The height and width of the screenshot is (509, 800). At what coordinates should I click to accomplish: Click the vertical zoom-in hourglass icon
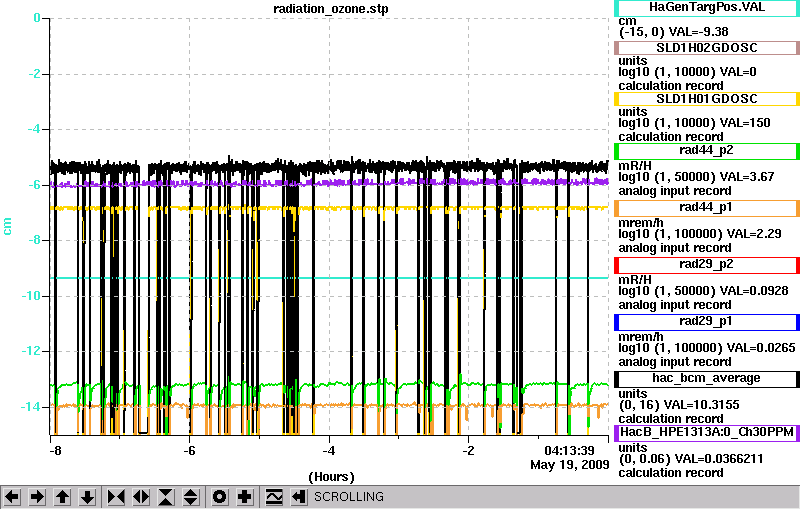[166, 496]
